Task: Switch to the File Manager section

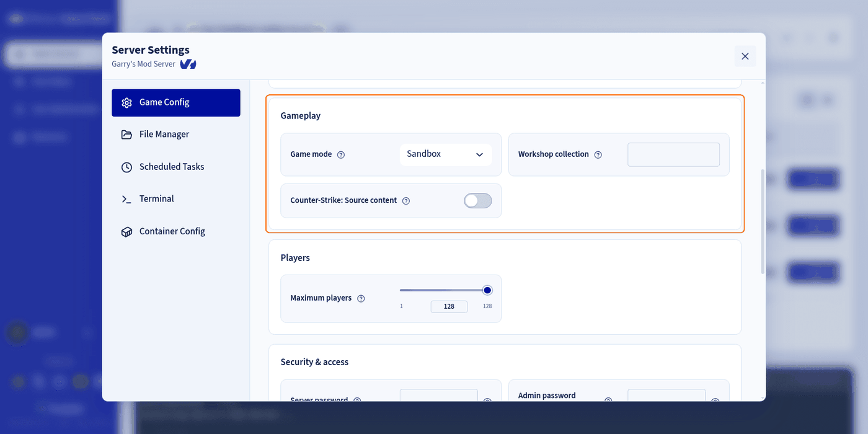Action: tap(176, 135)
